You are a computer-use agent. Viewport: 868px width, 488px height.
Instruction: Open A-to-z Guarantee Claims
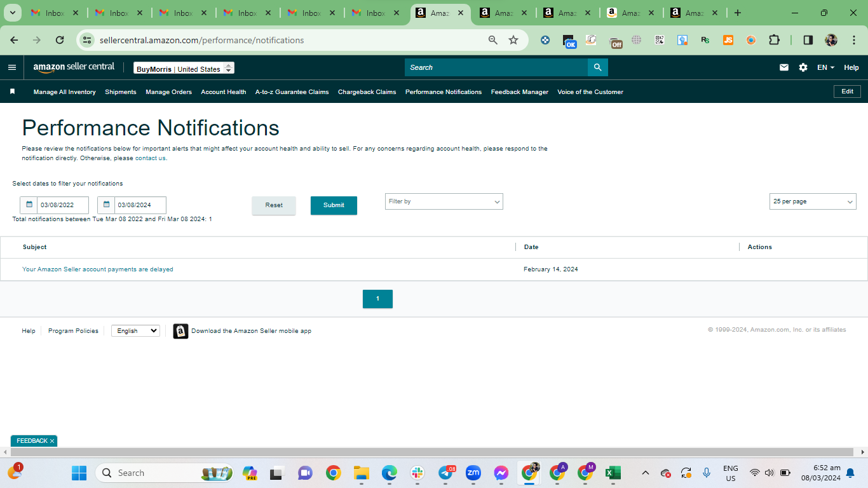coord(292,92)
